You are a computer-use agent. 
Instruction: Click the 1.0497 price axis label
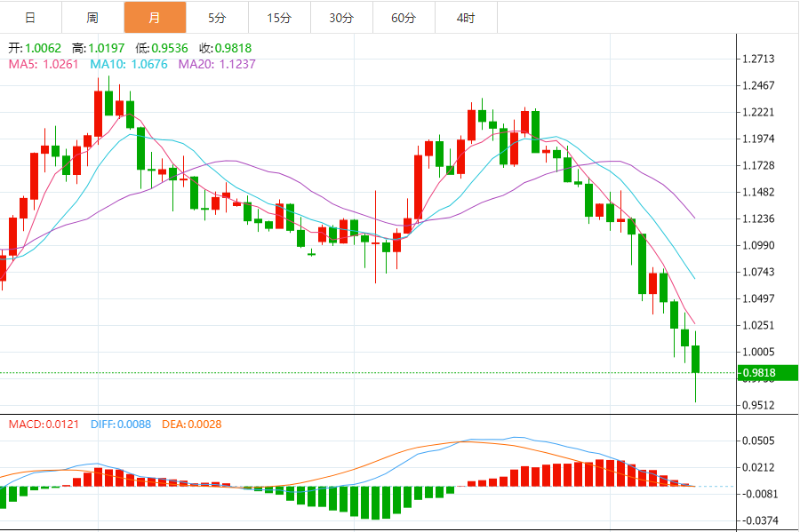pyautogui.click(x=758, y=299)
